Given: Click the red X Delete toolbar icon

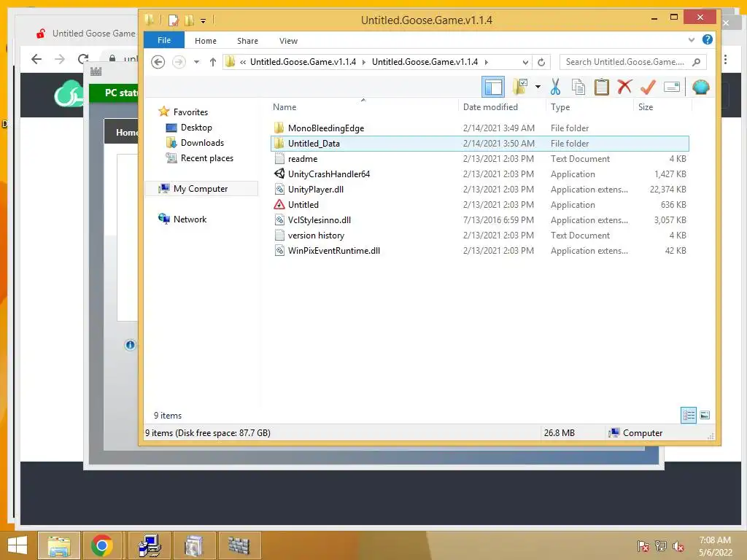Looking at the screenshot, I should point(624,87).
